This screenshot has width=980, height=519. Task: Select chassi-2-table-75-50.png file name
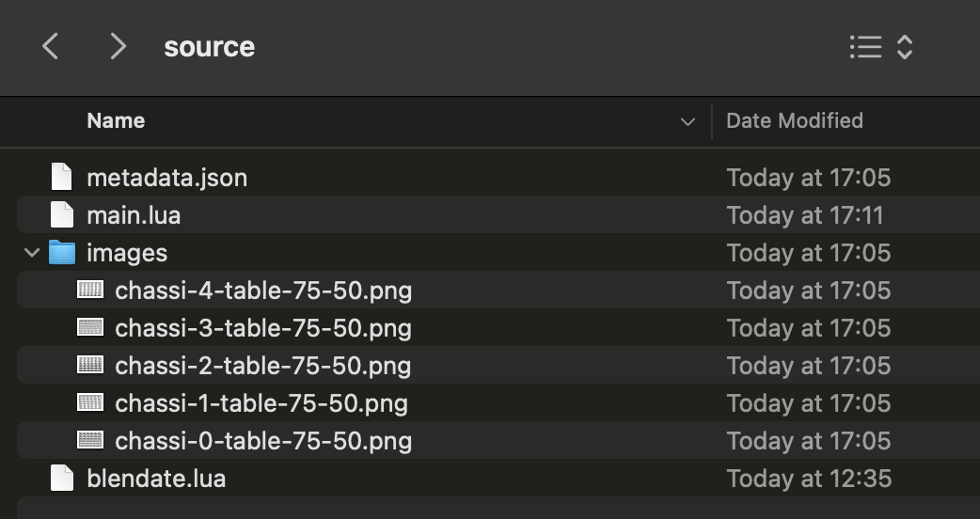pyautogui.click(x=263, y=366)
